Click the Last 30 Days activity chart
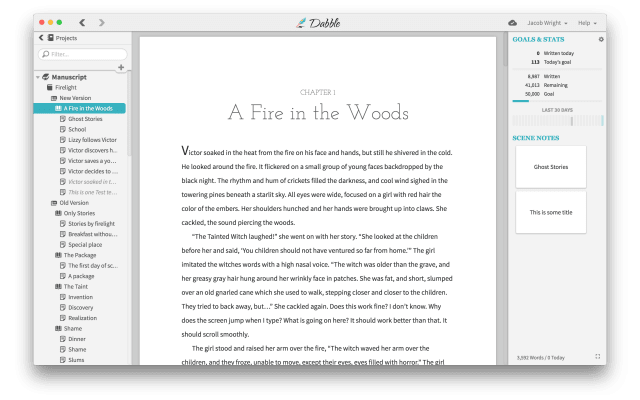The height and width of the screenshot is (400, 640). coord(558,120)
